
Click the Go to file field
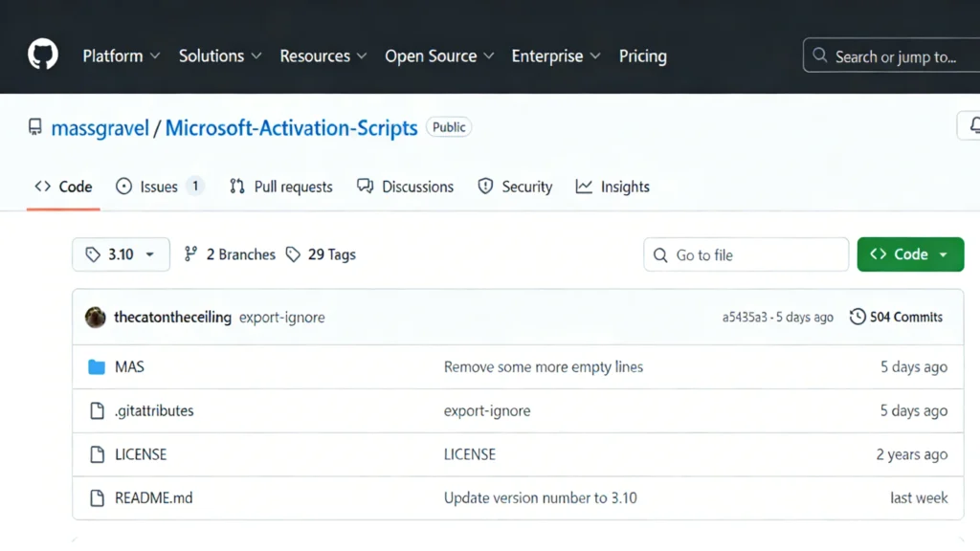tap(746, 254)
